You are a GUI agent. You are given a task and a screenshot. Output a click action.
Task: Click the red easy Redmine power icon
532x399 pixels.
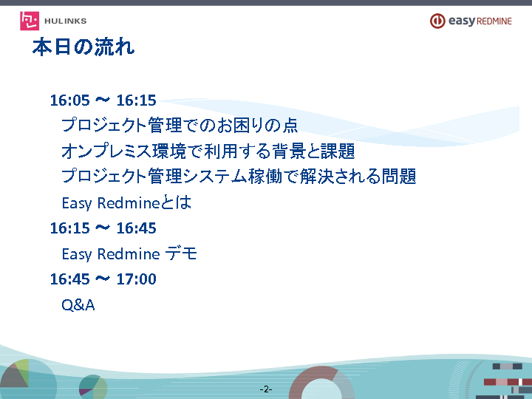pyautogui.click(x=437, y=21)
